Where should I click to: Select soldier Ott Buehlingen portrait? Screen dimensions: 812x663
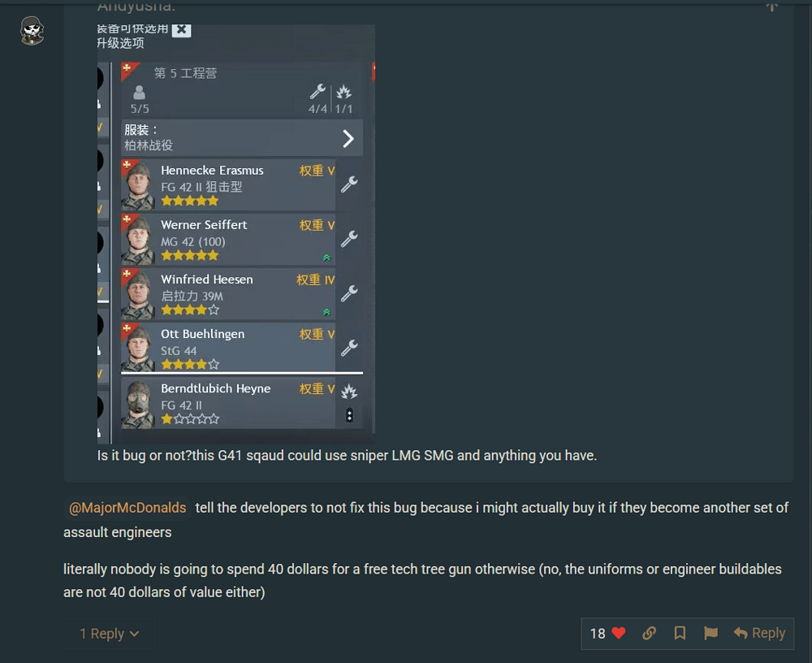(x=138, y=348)
